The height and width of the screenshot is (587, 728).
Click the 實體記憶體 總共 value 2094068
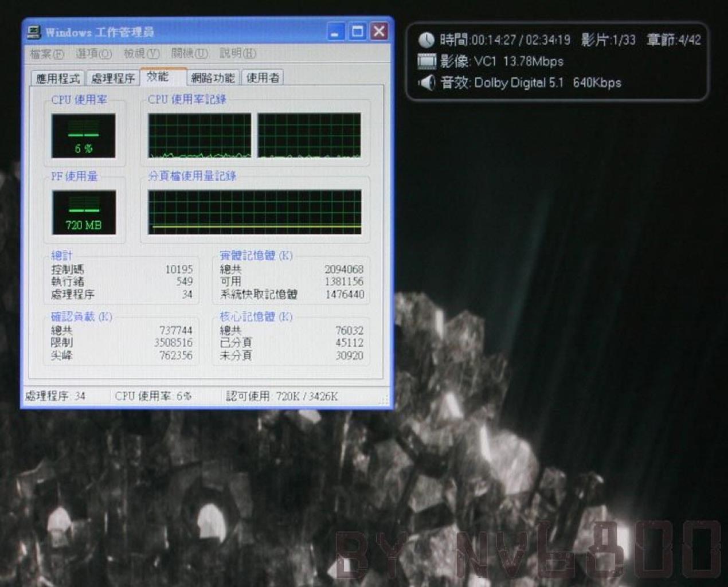point(344,269)
